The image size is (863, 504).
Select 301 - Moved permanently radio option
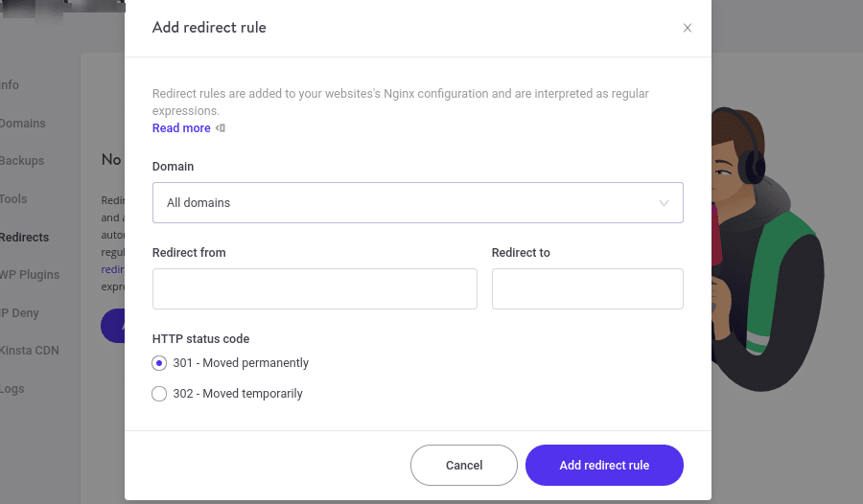click(x=159, y=363)
